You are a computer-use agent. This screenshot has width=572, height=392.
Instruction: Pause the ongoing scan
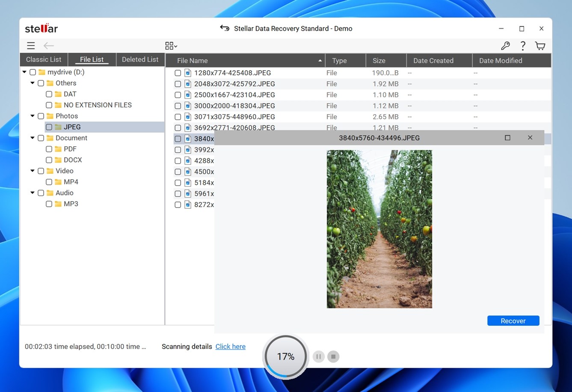click(x=318, y=356)
